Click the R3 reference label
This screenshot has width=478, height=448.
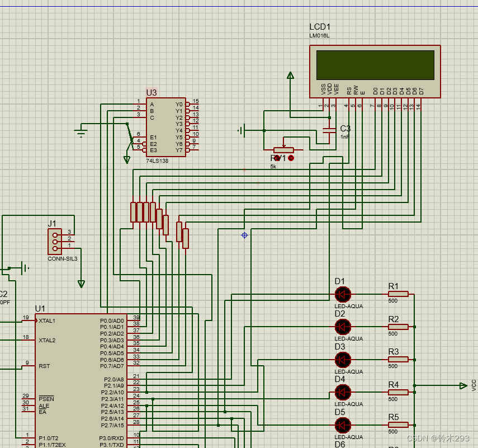393,352
